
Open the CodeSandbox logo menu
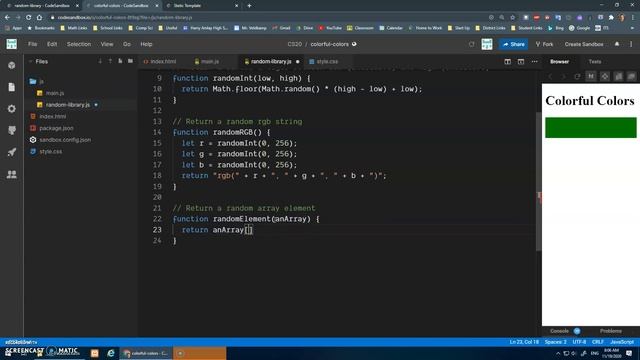(x=11, y=44)
